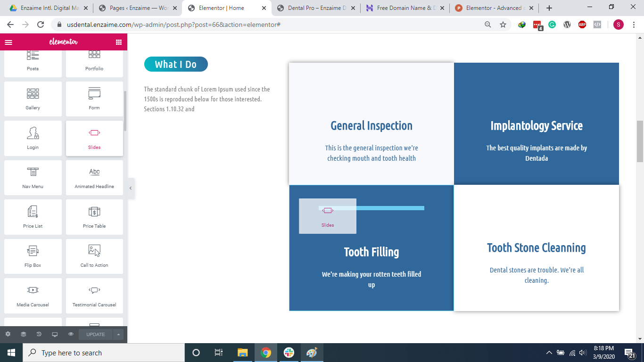
Task: Open the hamburger menu in Elementor panel
Action: point(8,42)
